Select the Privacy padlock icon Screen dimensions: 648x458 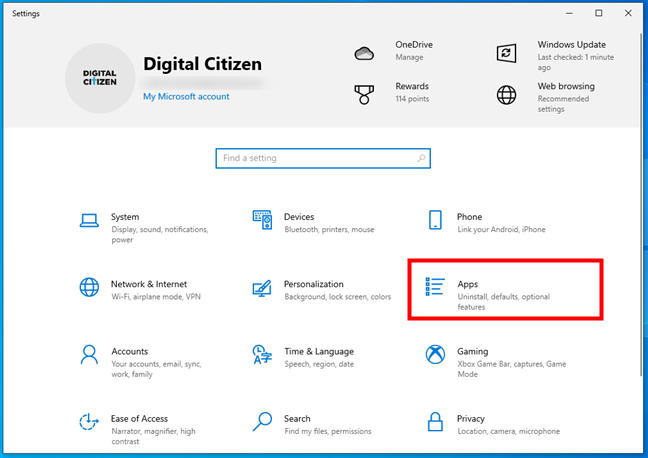click(435, 422)
